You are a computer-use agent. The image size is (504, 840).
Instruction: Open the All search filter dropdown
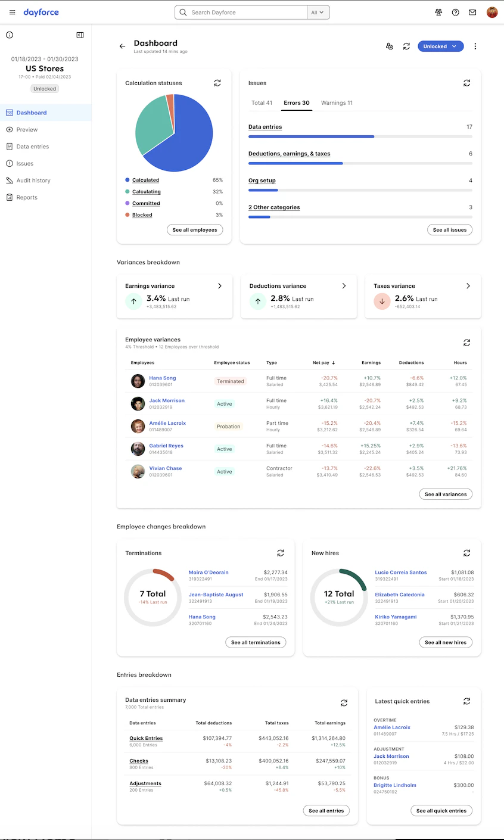pyautogui.click(x=318, y=13)
